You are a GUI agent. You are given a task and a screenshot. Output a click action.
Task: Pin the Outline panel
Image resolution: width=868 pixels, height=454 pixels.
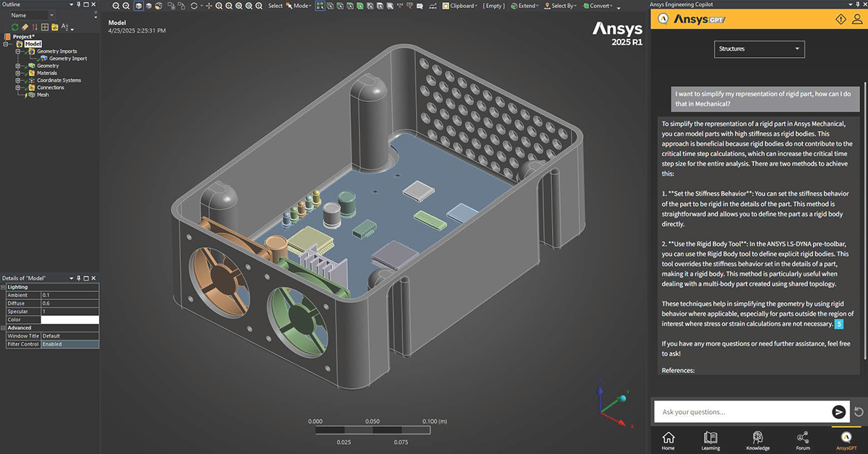[79, 4]
